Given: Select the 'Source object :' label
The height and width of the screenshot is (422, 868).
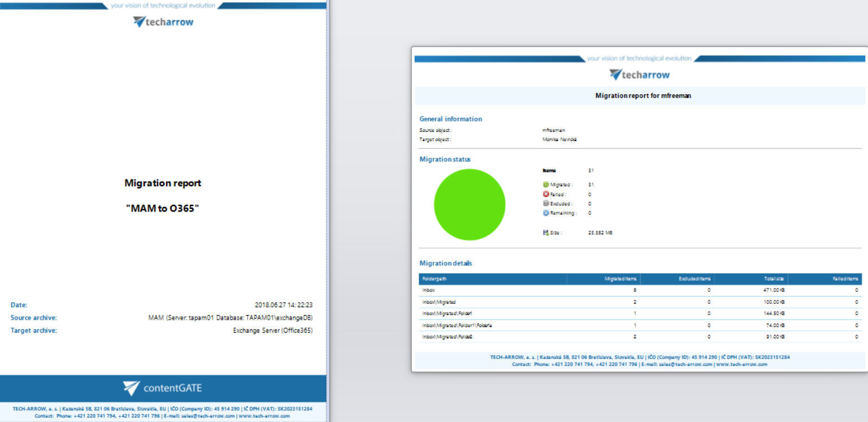Looking at the screenshot, I should [436, 130].
